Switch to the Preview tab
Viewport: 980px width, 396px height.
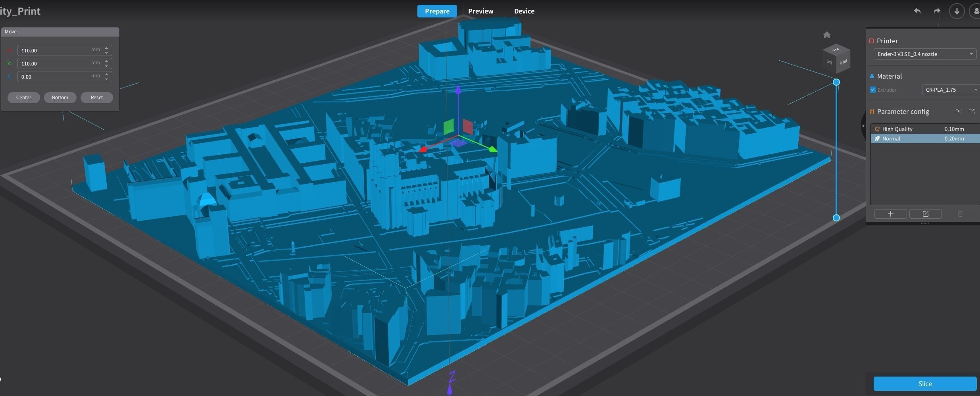coord(480,11)
